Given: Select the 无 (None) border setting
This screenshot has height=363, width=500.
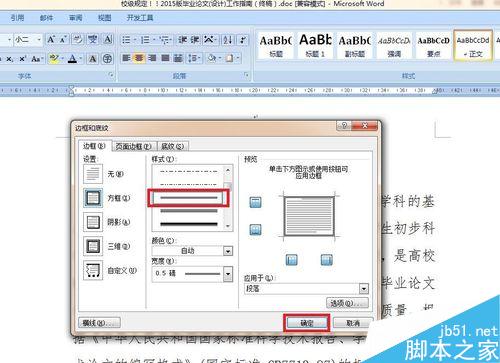Looking at the screenshot, I should tap(93, 174).
